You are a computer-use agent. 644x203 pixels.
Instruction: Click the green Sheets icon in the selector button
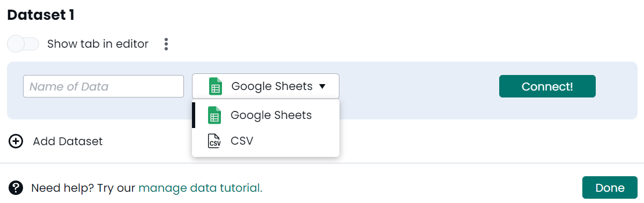[216, 86]
